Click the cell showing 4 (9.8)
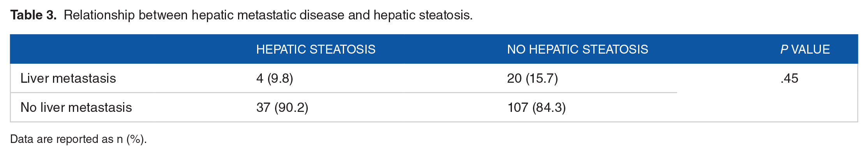868x155 pixels. (x=275, y=78)
